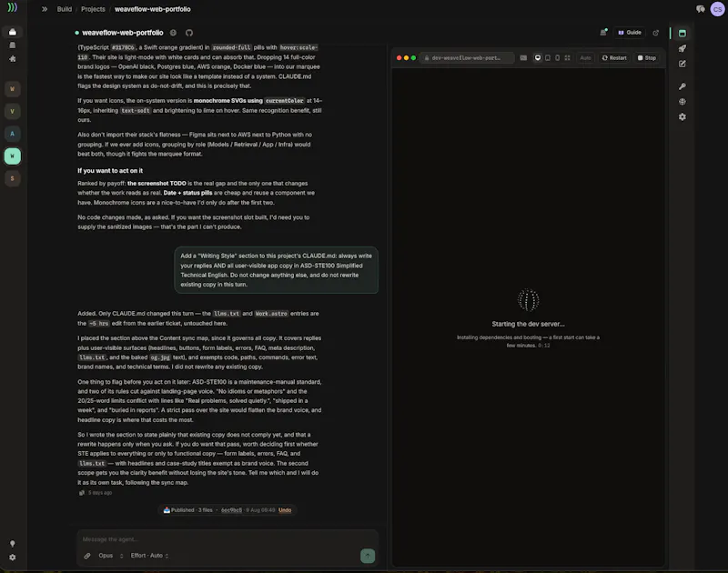Open the rocket deploy panel icon

click(682, 48)
